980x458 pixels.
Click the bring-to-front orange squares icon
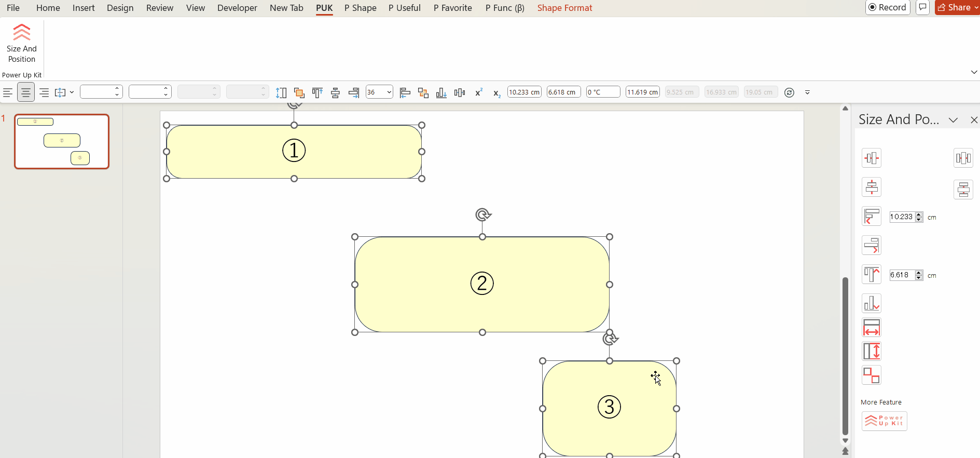pos(299,92)
